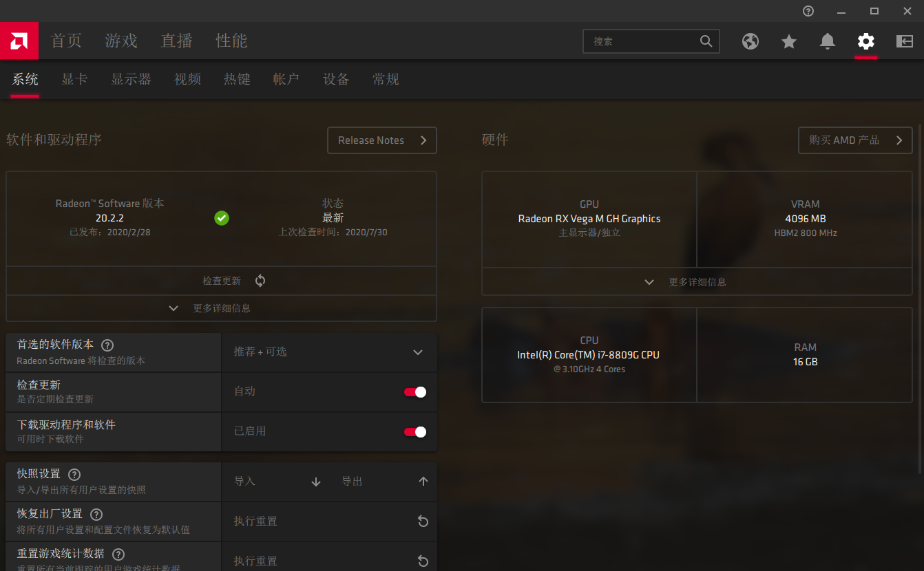The image size is (924, 571).
Task: Click the 导入 down arrow icon
Action: tap(316, 482)
